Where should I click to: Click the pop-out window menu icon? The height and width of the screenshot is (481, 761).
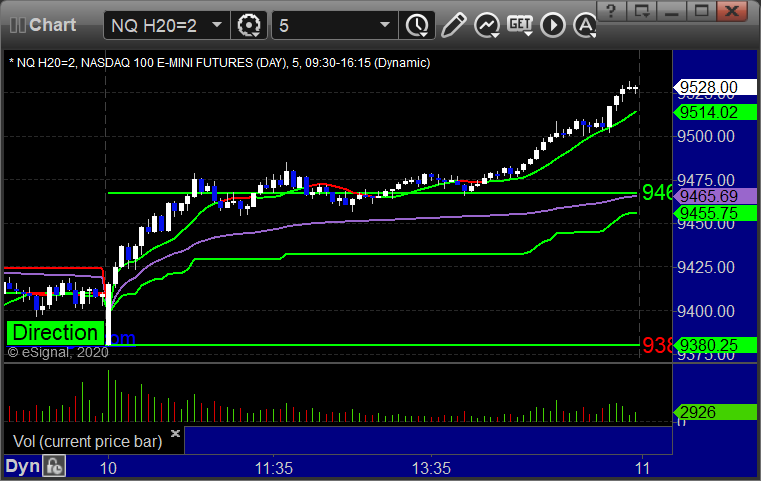pos(642,11)
